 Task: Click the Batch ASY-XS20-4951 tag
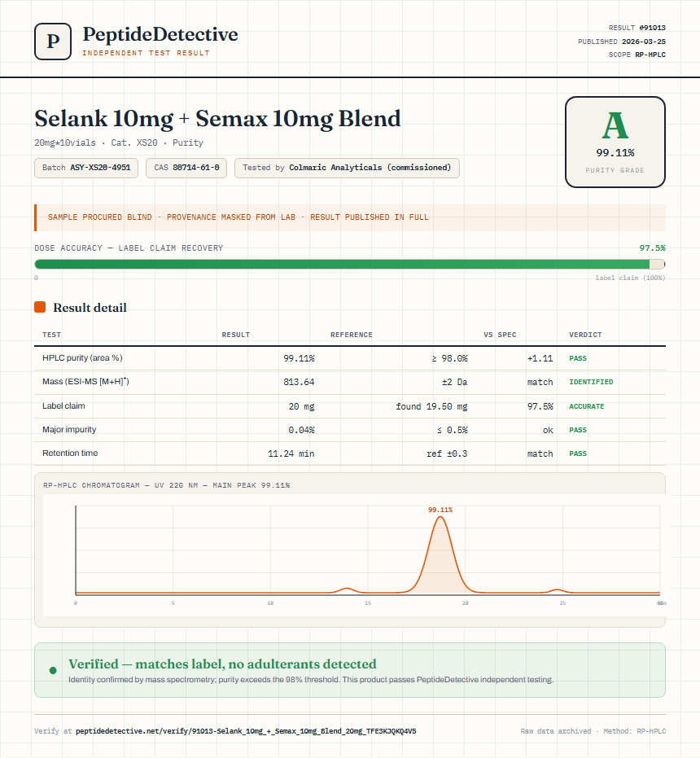[x=86, y=168]
